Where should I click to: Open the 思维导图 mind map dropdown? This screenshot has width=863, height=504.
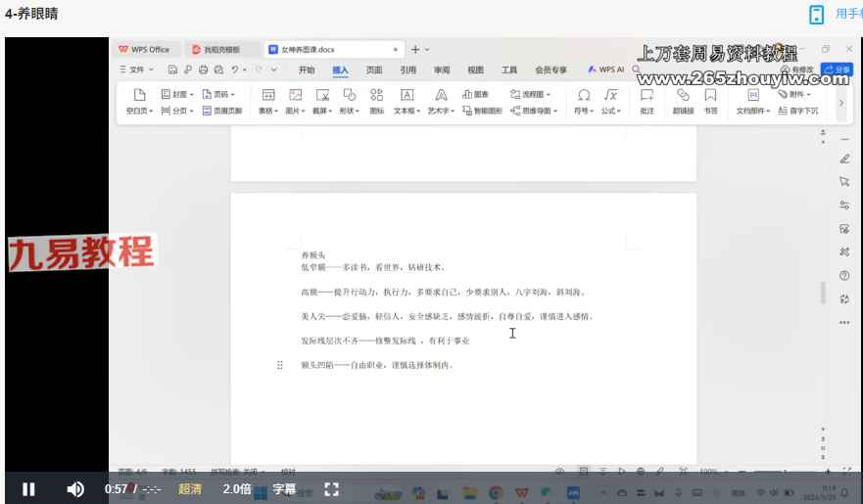(x=534, y=111)
